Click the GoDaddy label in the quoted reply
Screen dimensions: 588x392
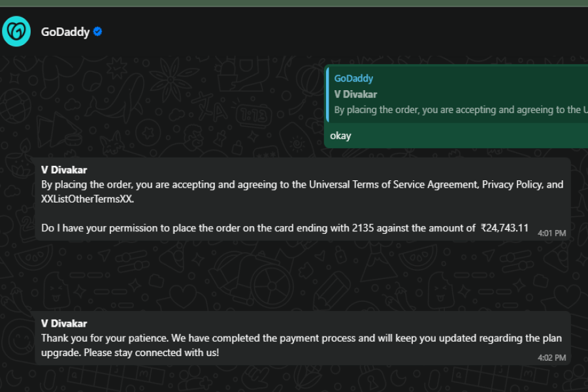353,78
